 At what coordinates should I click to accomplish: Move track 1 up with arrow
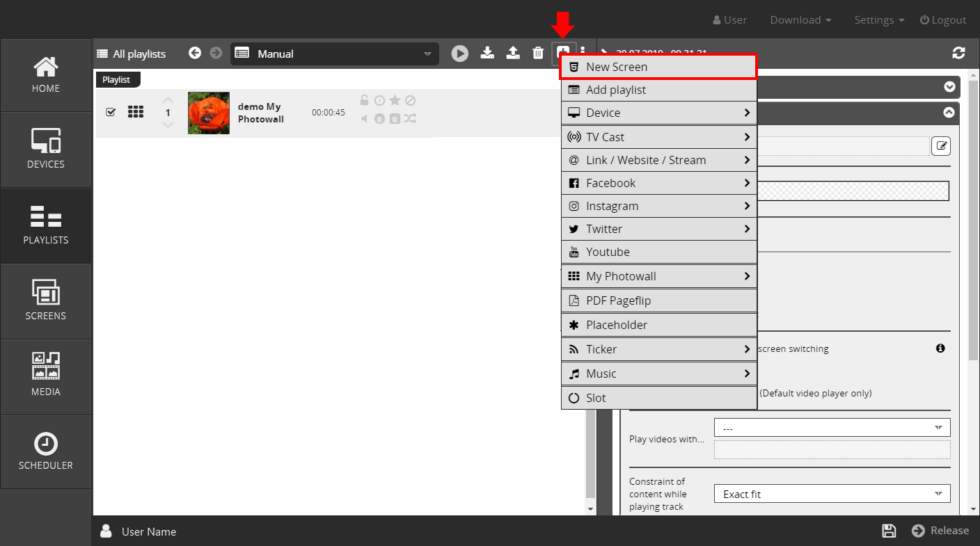[168, 99]
